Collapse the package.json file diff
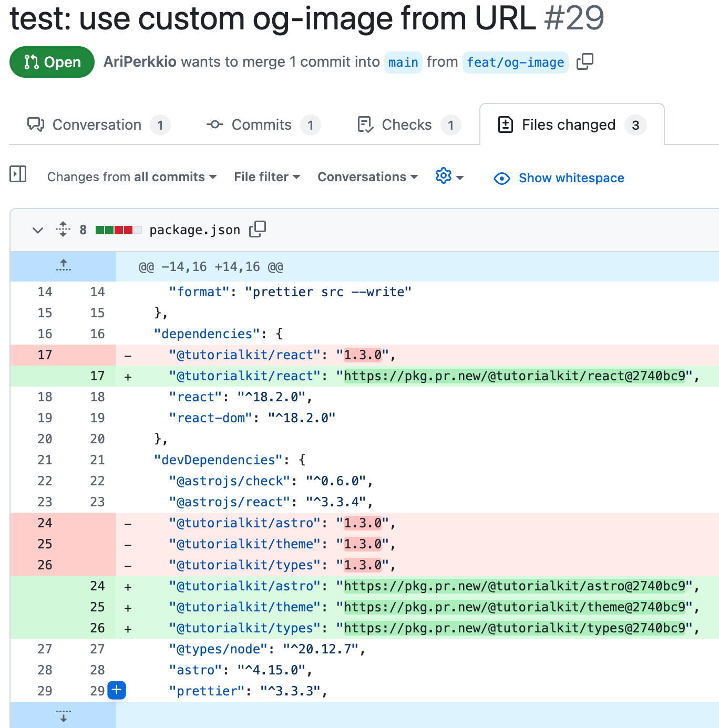The image size is (719, 728). click(x=38, y=230)
